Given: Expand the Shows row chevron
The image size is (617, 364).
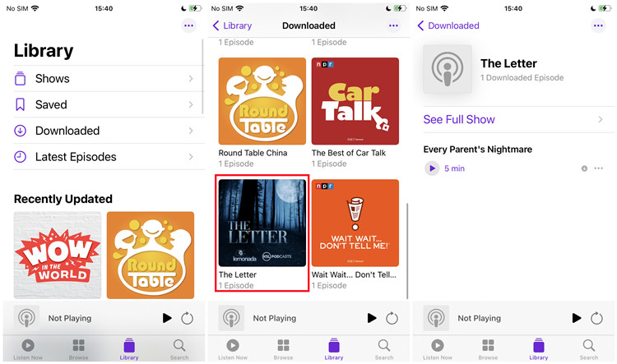Looking at the screenshot, I should tap(191, 79).
